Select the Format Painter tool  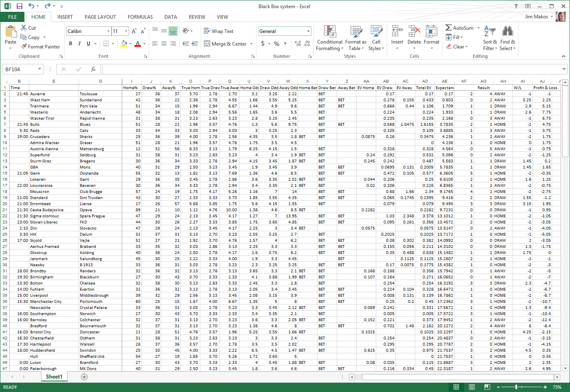coord(40,46)
